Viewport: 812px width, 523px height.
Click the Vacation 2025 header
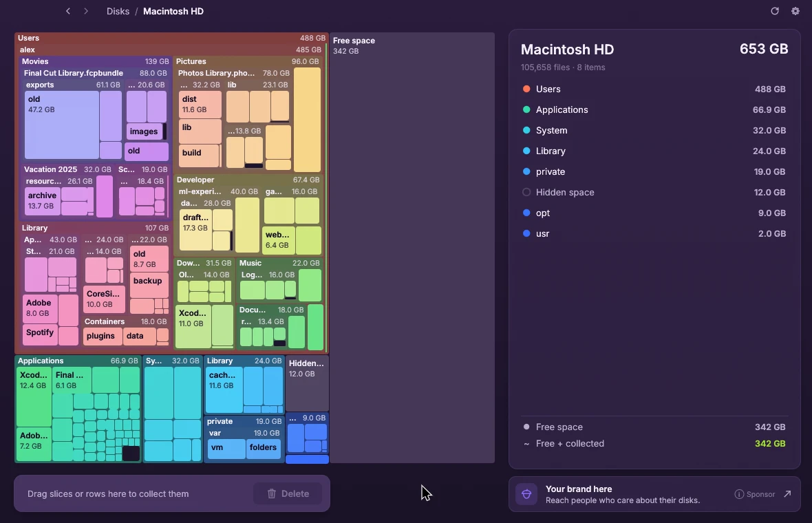[67, 169]
